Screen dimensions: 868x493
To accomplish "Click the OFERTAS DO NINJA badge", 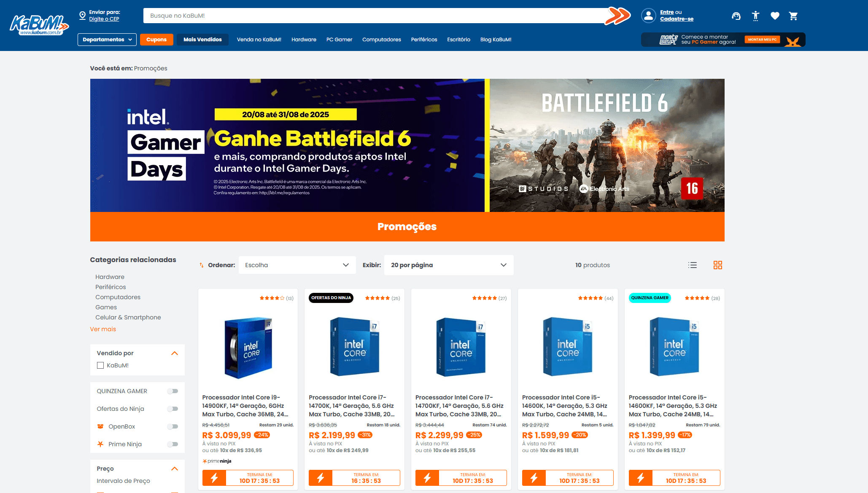I will [331, 298].
